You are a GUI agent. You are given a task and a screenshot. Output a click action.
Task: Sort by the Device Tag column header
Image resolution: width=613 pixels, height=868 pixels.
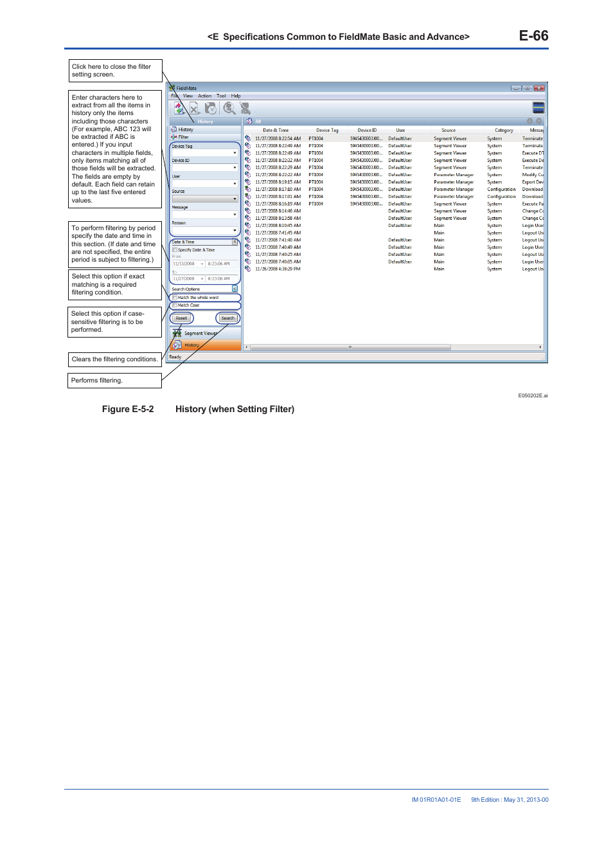[327, 130]
